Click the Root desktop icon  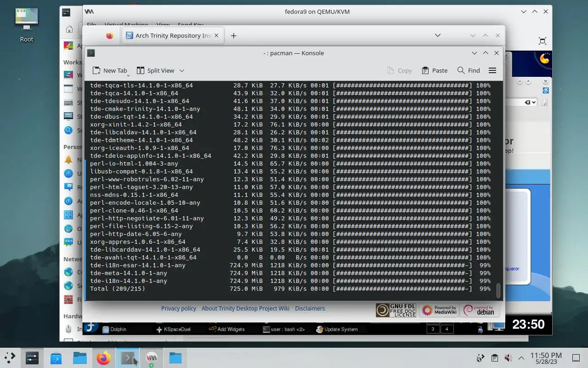(x=27, y=25)
